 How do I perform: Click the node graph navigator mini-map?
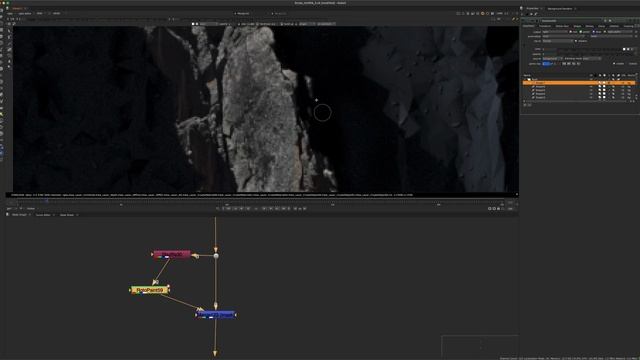[480, 346]
